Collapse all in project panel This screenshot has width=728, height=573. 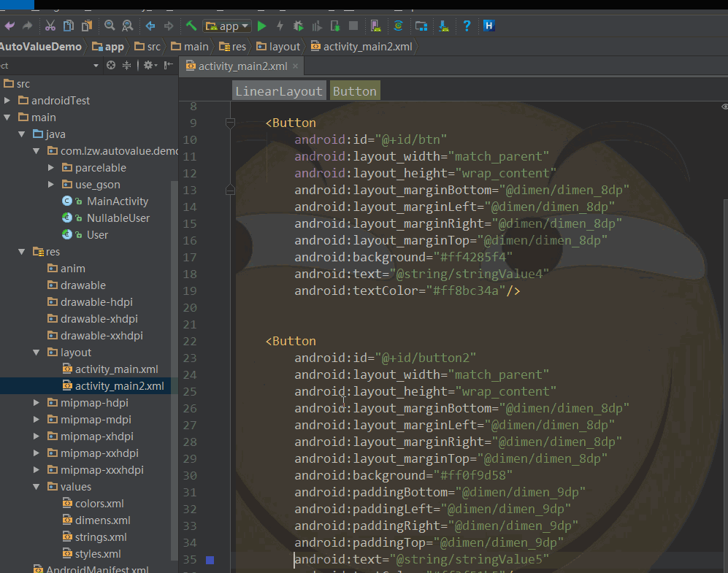pos(126,66)
